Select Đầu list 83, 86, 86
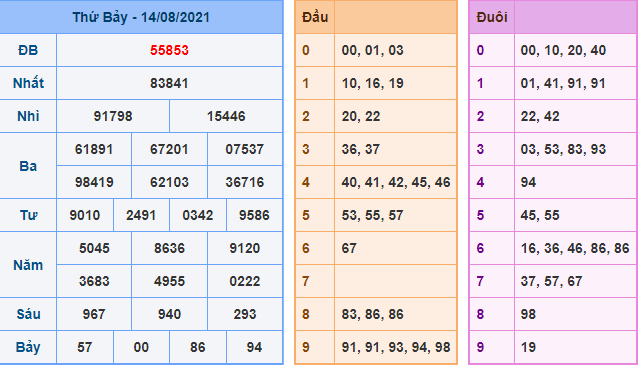Viewport: 639px width, 365px height. (x=372, y=314)
